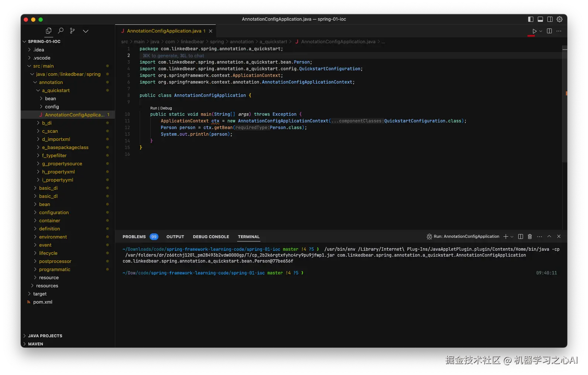Viewport: 588px width, 375px height.
Task: Open new terminal profile dropdown
Action: click(512, 237)
